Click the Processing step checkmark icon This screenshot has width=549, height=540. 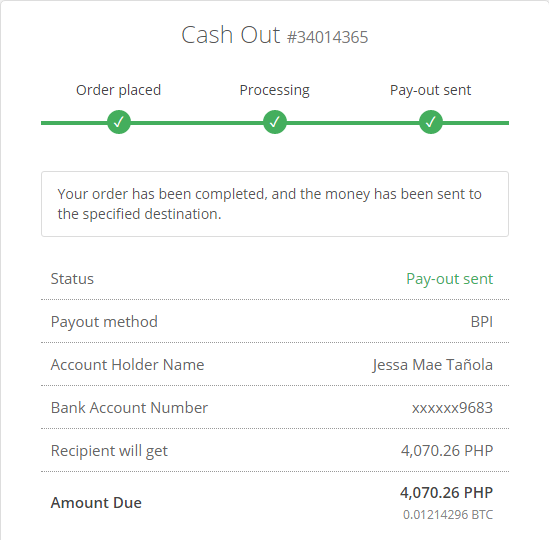tap(275, 122)
